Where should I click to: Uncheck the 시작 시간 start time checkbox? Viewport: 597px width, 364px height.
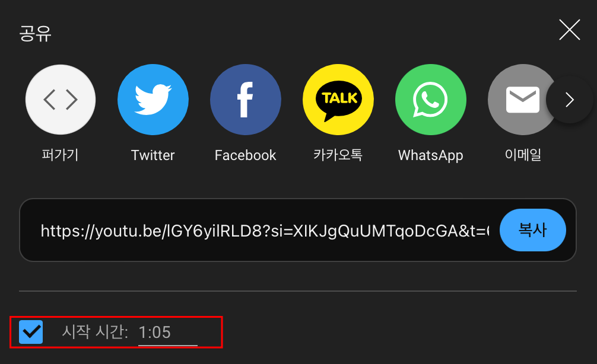click(x=31, y=332)
